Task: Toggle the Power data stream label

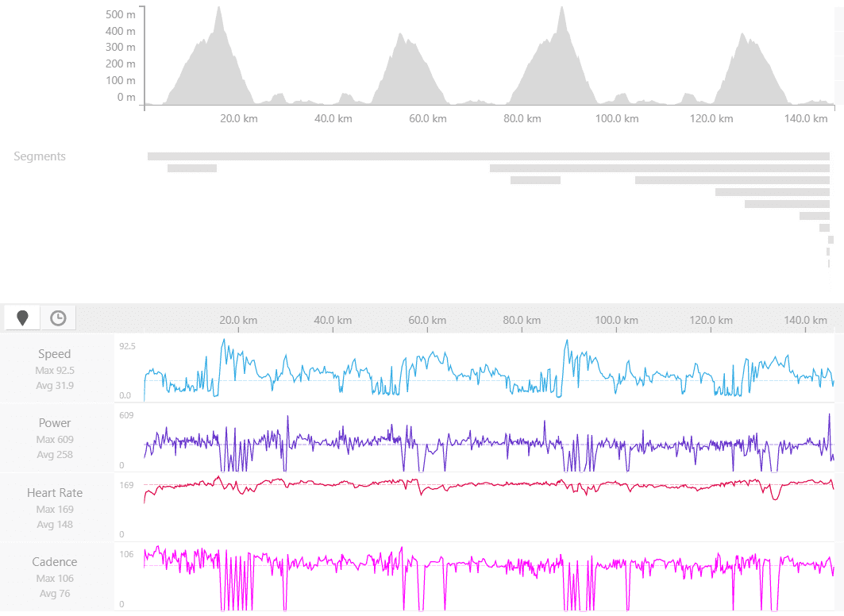Action: click(54, 423)
